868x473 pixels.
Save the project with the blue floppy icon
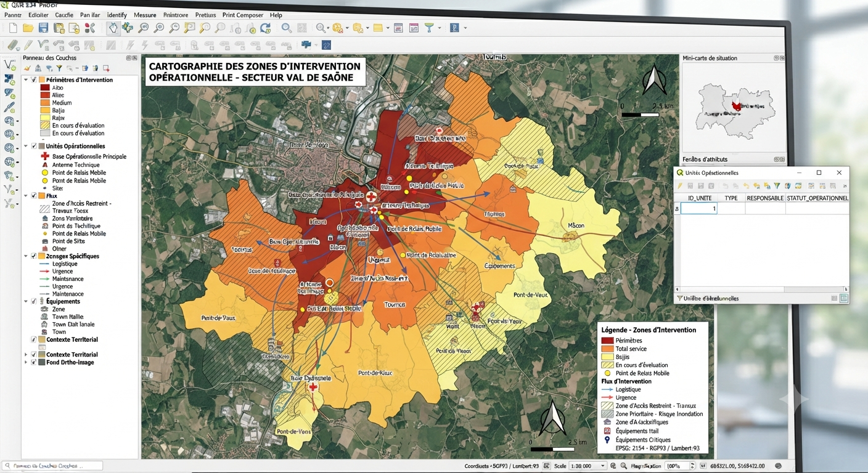pyautogui.click(x=43, y=28)
